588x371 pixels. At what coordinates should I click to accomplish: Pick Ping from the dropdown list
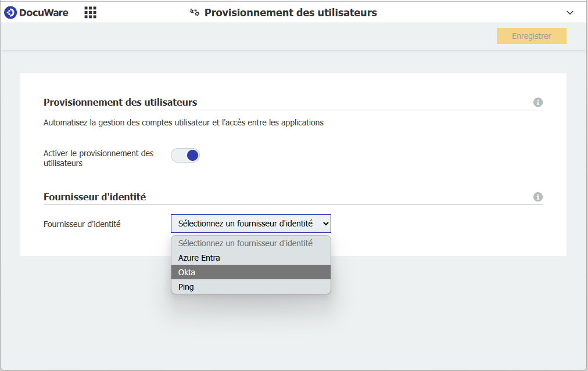click(251, 287)
